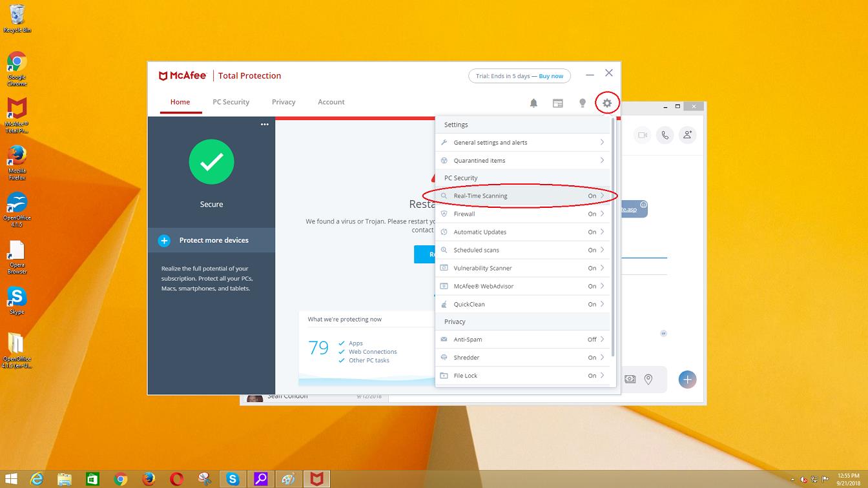Expand the General settings and alerts chevron

(x=602, y=143)
